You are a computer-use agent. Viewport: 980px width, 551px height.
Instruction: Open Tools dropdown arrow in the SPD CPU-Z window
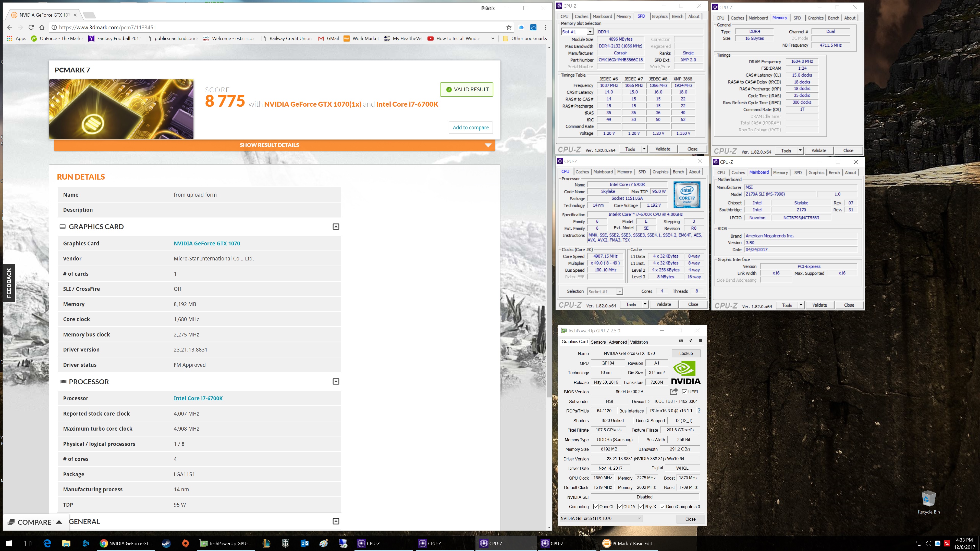644,149
